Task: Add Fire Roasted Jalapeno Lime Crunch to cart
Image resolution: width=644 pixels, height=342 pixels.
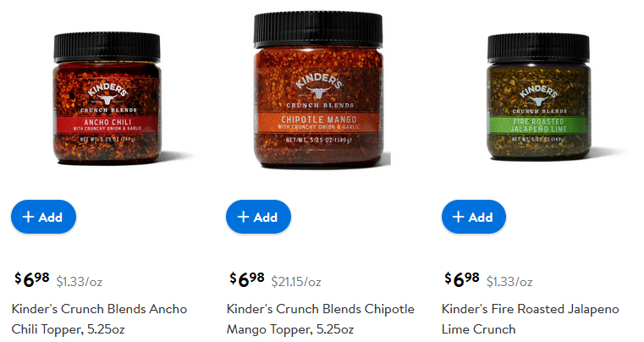Action: [x=474, y=217]
